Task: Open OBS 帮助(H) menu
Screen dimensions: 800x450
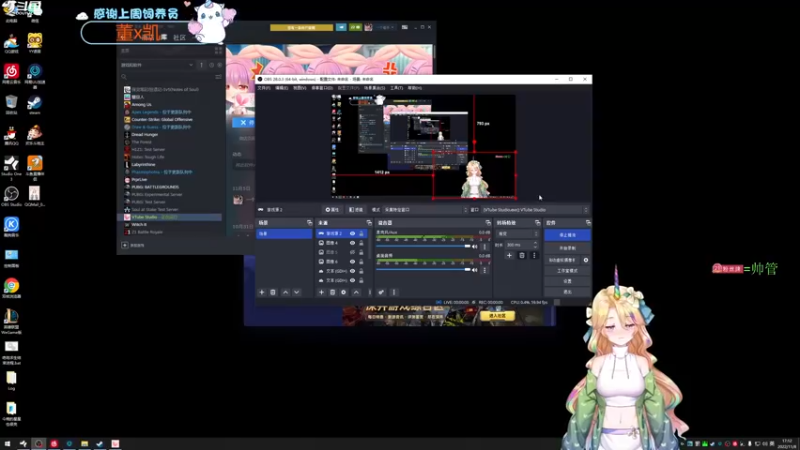Action: click(415, 88)
